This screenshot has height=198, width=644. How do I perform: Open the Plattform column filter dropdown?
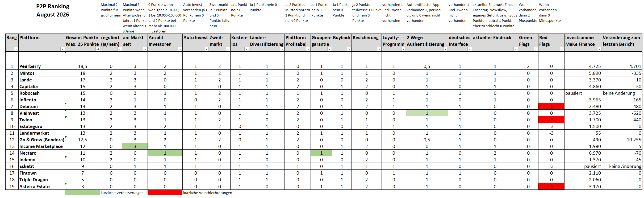[62, 49]
